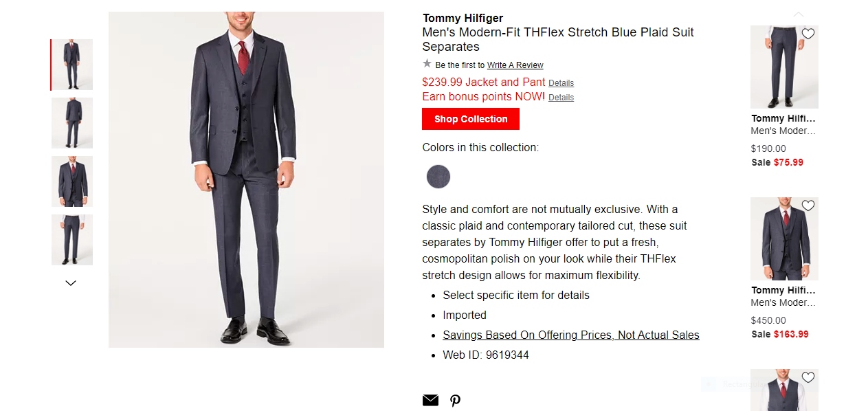View the fourth thumbnail showing pants

[x=72, y=240]
